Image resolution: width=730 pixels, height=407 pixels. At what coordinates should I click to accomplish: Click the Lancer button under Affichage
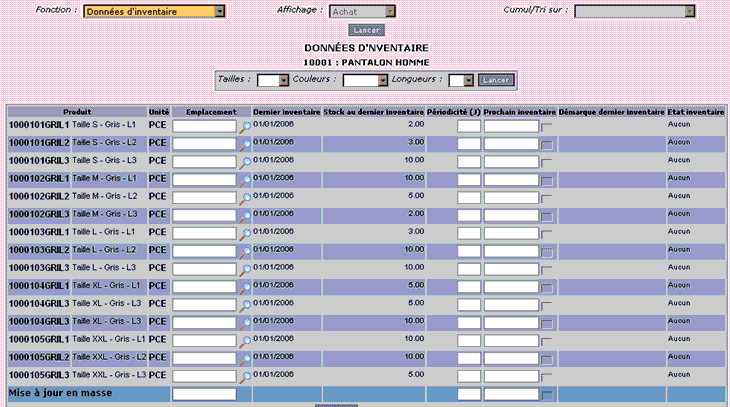coord(366,30)
